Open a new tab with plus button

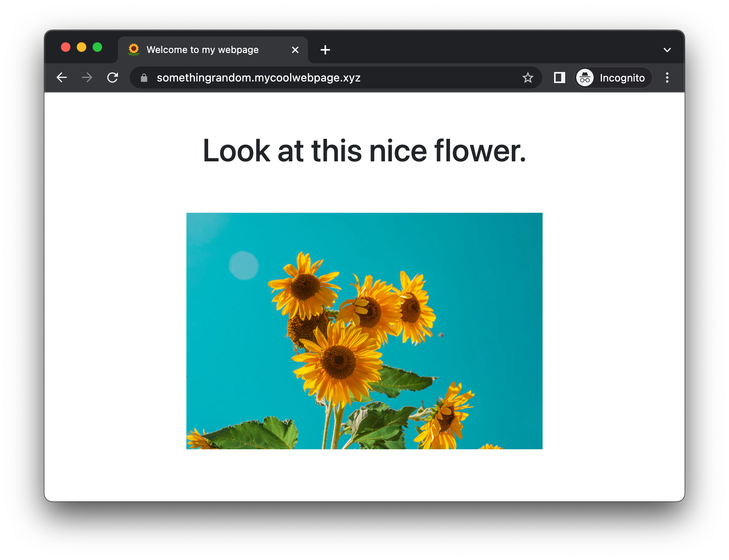pyautogui.click(x=325, y=50)
